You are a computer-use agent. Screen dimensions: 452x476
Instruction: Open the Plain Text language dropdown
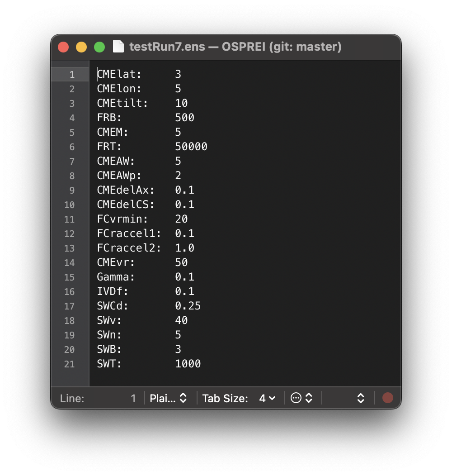168,398
